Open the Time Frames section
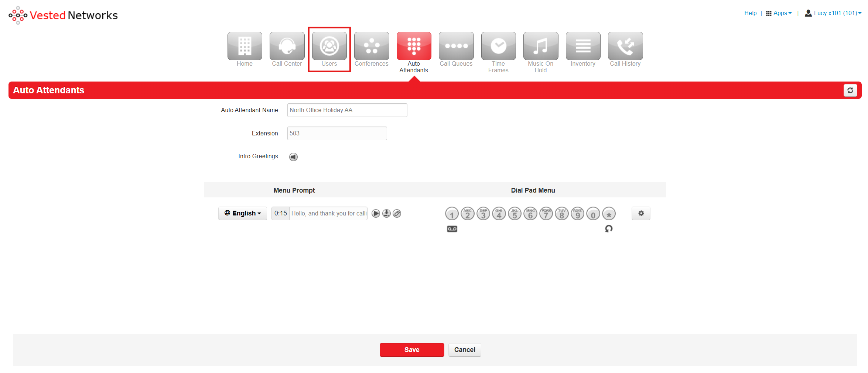This screenshot has width=868, height=373. (498, 50)
